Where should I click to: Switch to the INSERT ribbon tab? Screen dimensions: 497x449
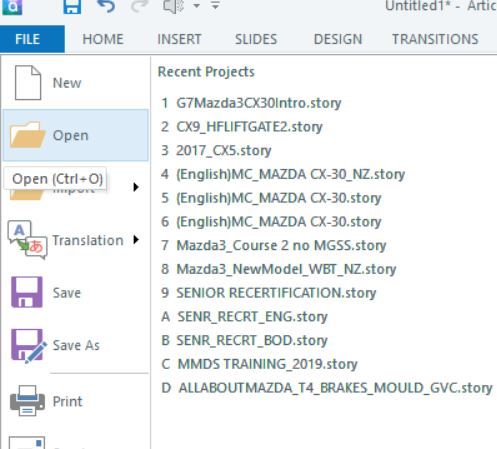click(179, 39)
